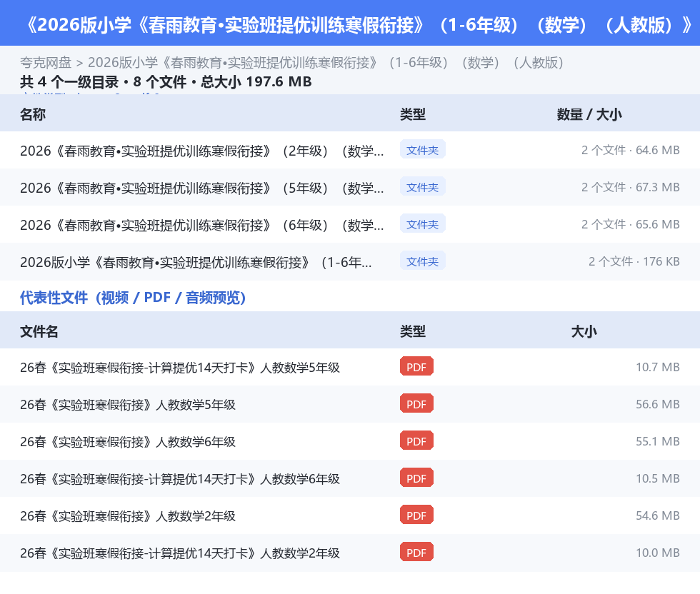Open 计算提优14天打卡 人教数学6年级 file
Screen dimensions: 700x594
pos(180,478)
